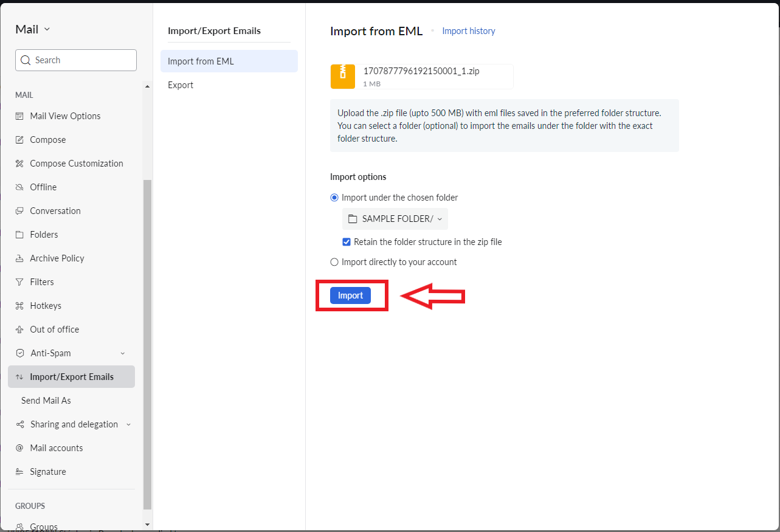Click the Signature icon in sidebar
Screen dimensions: 780x532
coord(19,472)
